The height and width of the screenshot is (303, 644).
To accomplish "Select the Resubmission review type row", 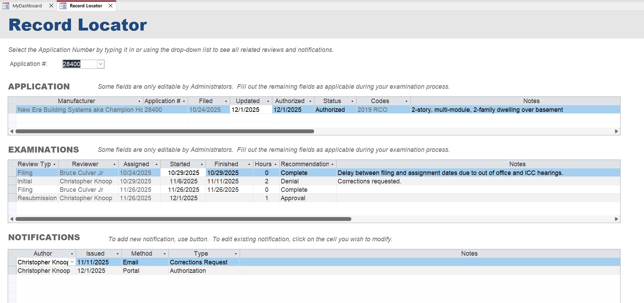I will click(x=37, y=198).
